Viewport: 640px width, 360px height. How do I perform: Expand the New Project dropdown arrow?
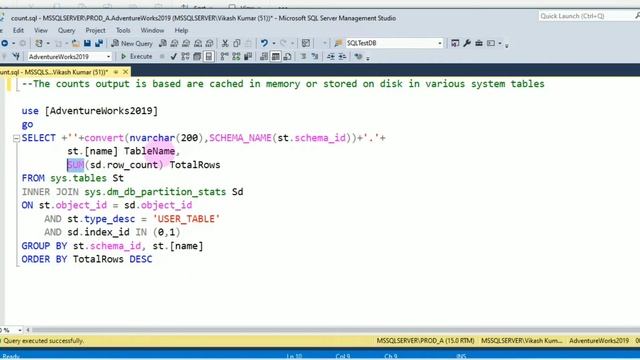pos(48,43)
